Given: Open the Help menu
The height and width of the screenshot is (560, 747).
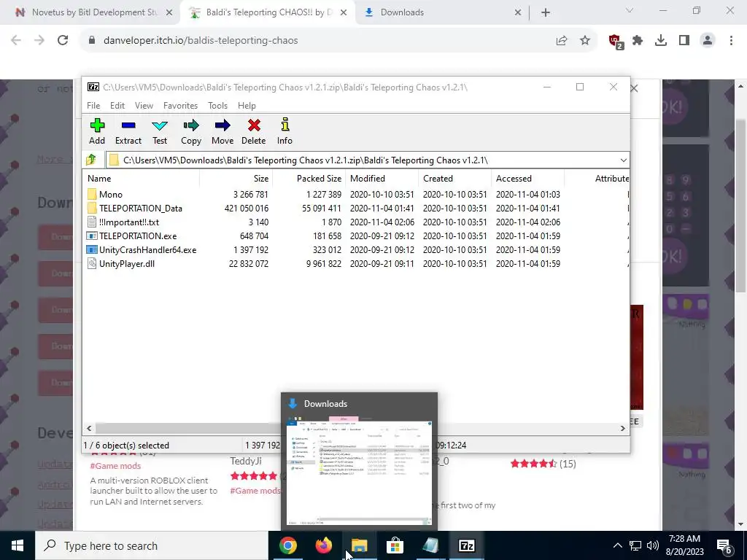Looking at the screenshot, I should [247, 106].
